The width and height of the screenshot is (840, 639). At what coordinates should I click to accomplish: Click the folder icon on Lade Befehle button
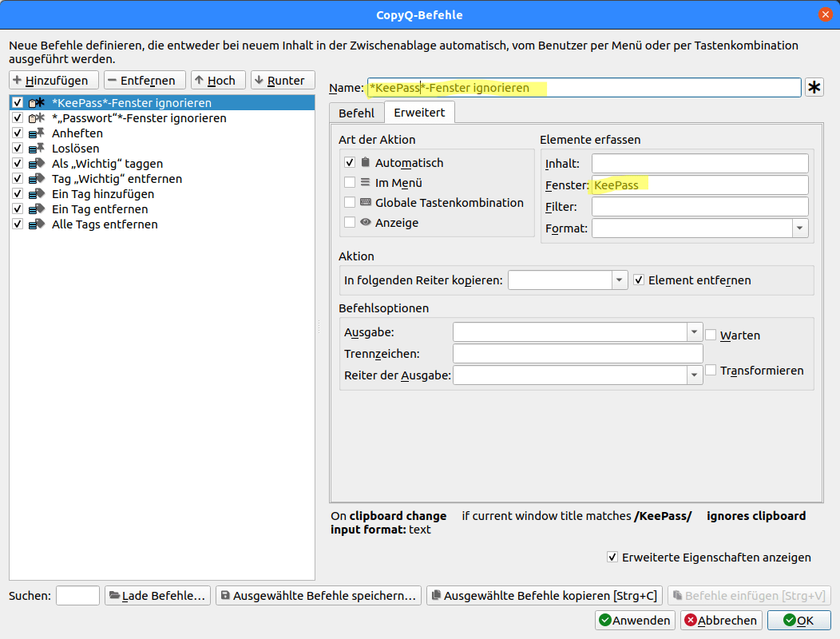(x=113, y=595)
